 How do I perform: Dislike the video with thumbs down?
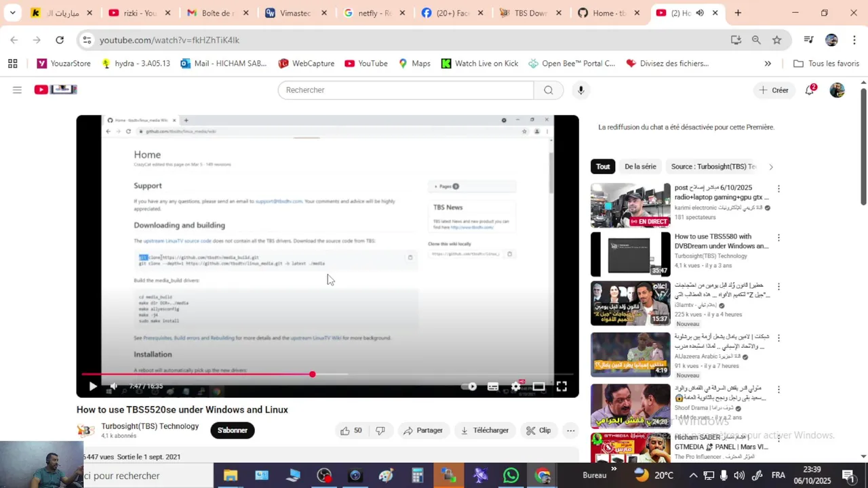(380, 430)
